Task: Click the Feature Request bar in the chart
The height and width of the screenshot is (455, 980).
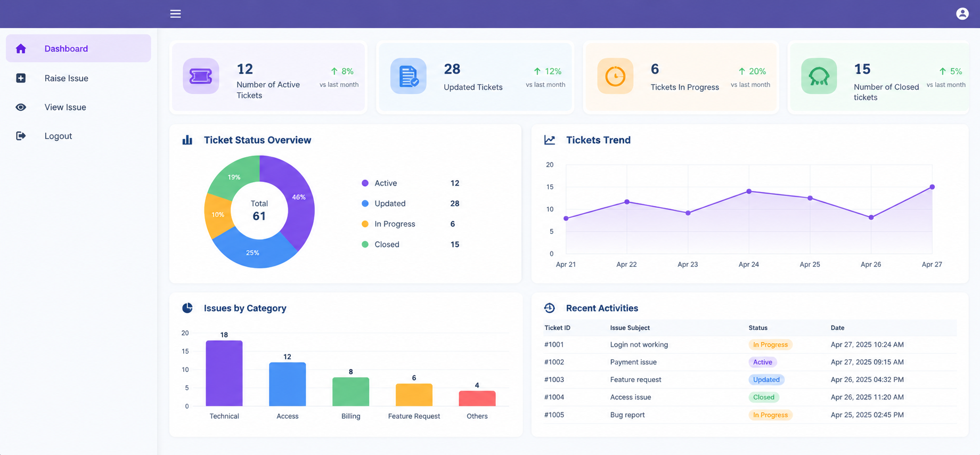Action: [414, 395]
